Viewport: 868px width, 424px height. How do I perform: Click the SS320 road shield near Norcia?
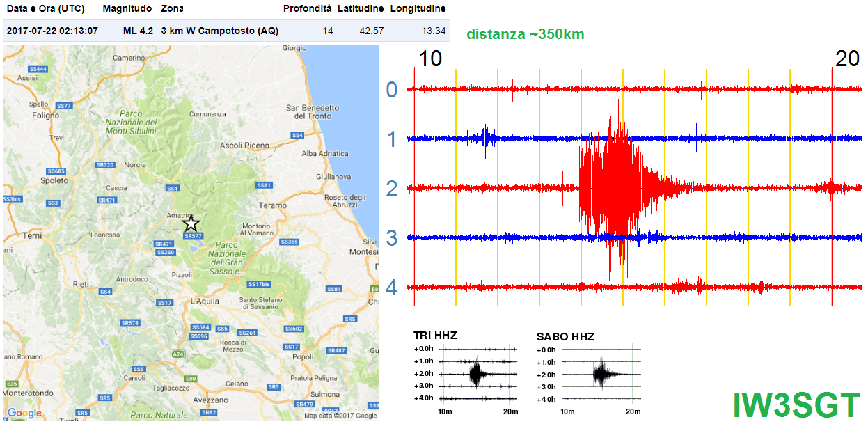(105, 165)
